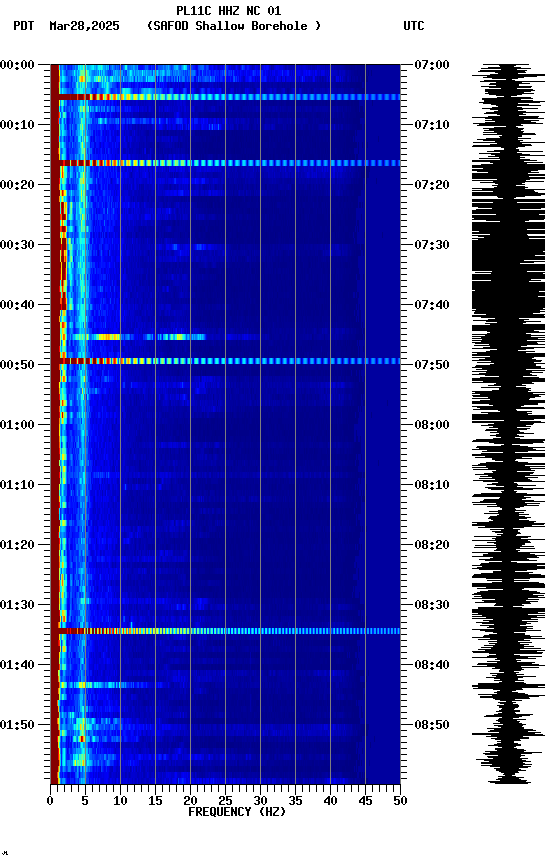The height and width of the screenshot is (864, 552).
Task: Click the seismogram waveform trace at right
Action: [508, 424]
